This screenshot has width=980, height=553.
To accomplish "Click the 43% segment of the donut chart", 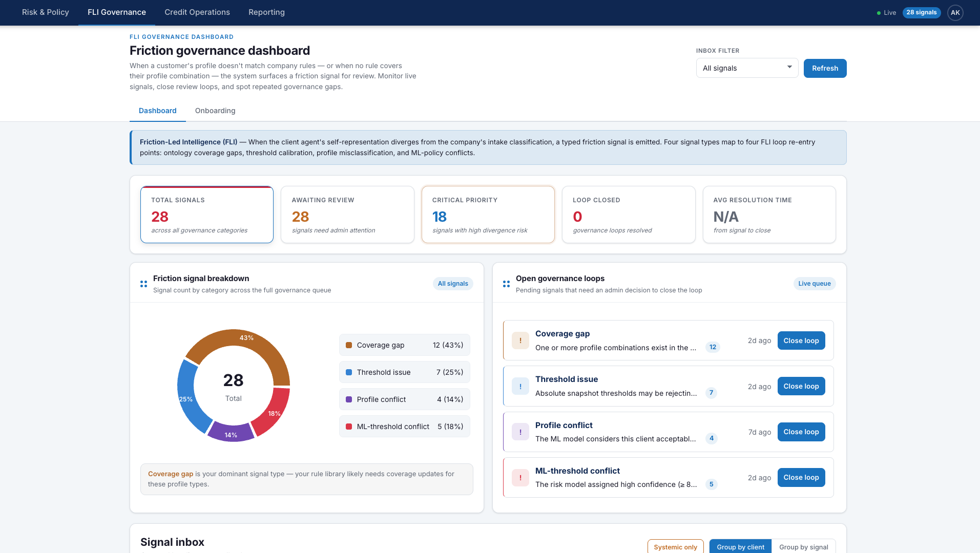I will tap(247, 338).
